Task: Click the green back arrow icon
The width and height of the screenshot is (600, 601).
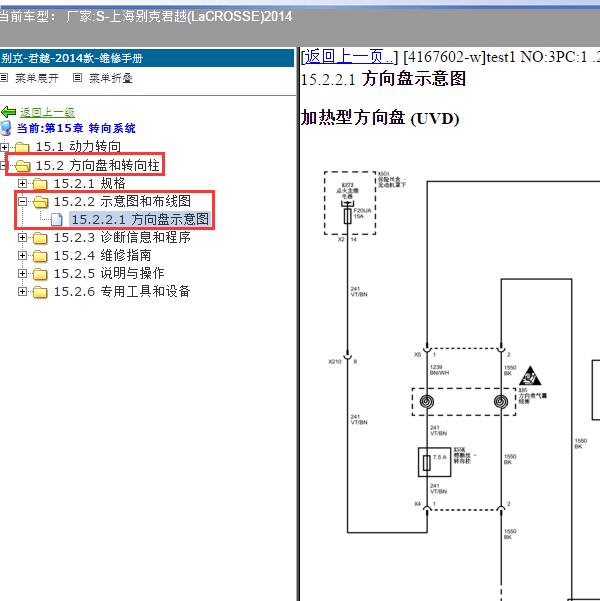Action: point(8,112)
